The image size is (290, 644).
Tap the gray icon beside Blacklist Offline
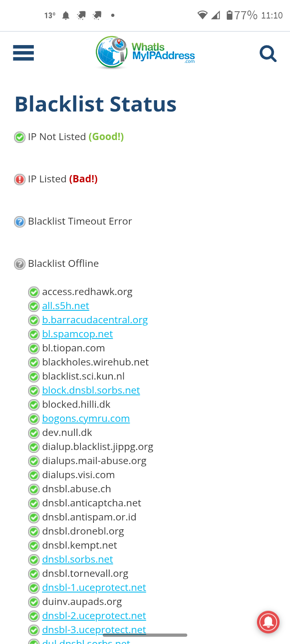[x=20, y=264]
